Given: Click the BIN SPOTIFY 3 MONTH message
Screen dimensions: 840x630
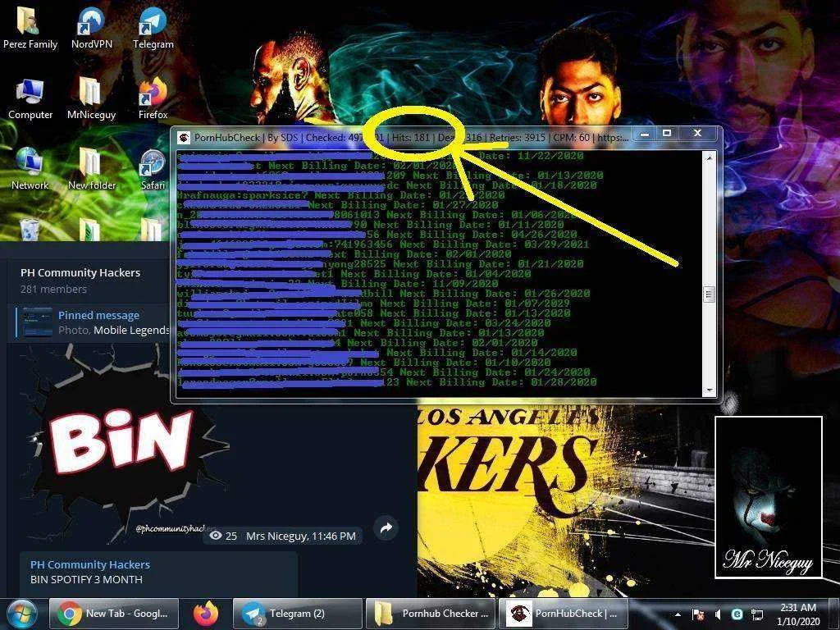Looking at the screenshot, I should click(86, 580).
